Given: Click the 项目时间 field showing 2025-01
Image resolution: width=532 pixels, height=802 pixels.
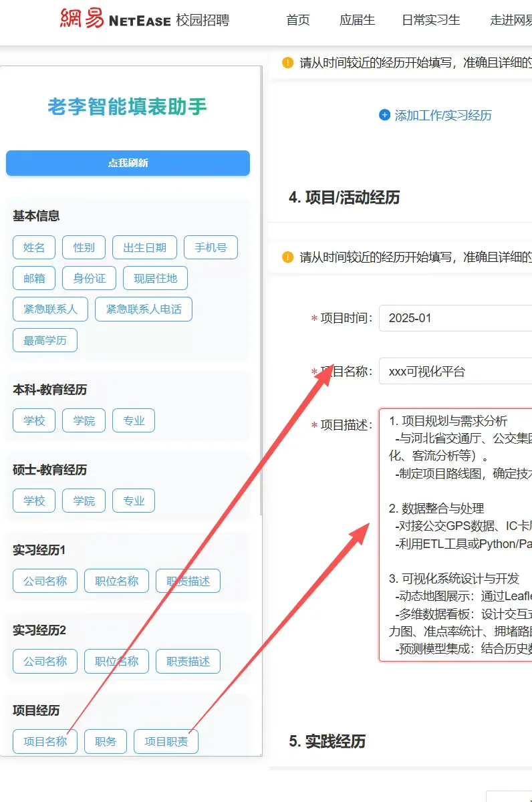Looking at the screenshot, I should (455, 318).
